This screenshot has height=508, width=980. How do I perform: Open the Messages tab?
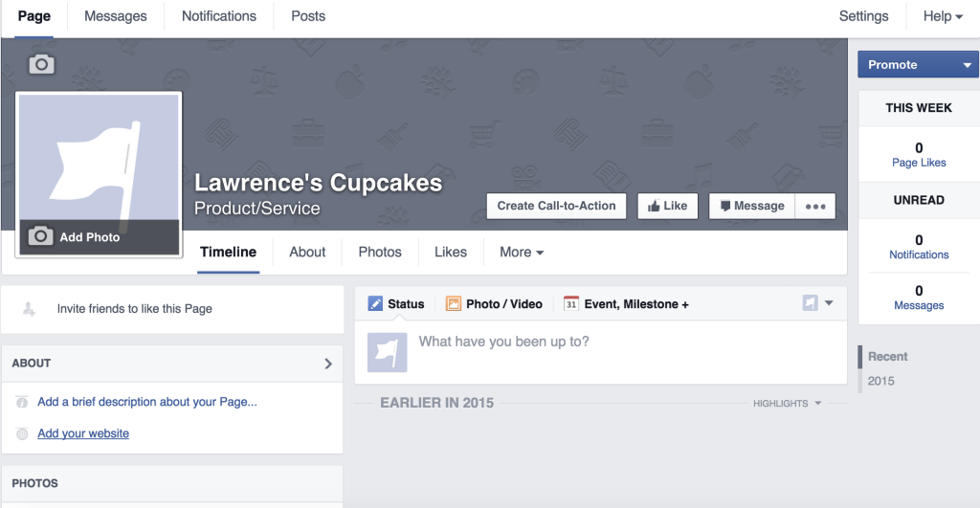(x=116, y=16)
